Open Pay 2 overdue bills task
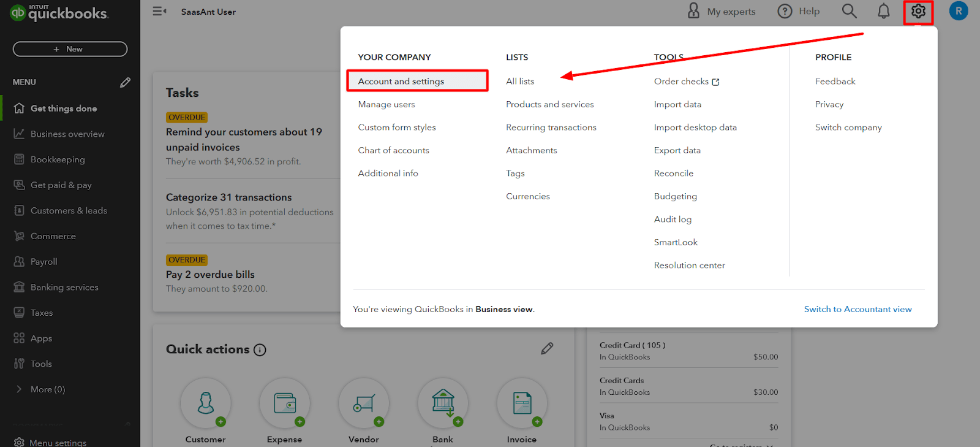The image size is (980, 447). (x=210, y=275)
